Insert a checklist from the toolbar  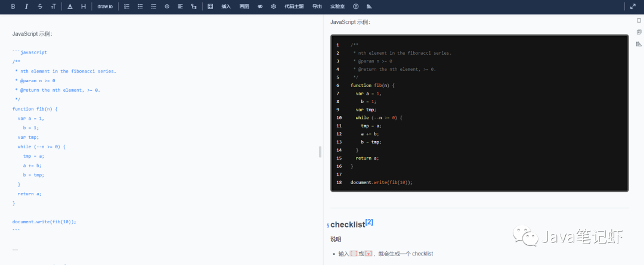click(154, 7)
